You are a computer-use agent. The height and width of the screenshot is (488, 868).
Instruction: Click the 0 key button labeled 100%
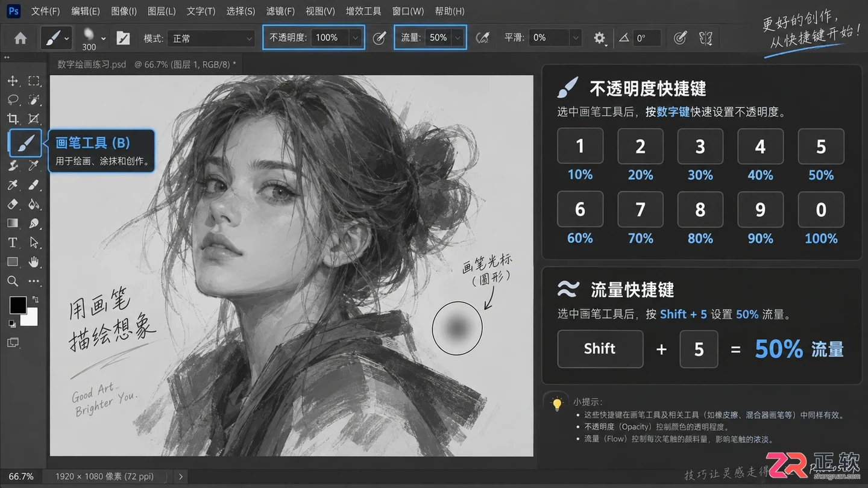pos(821,210)
